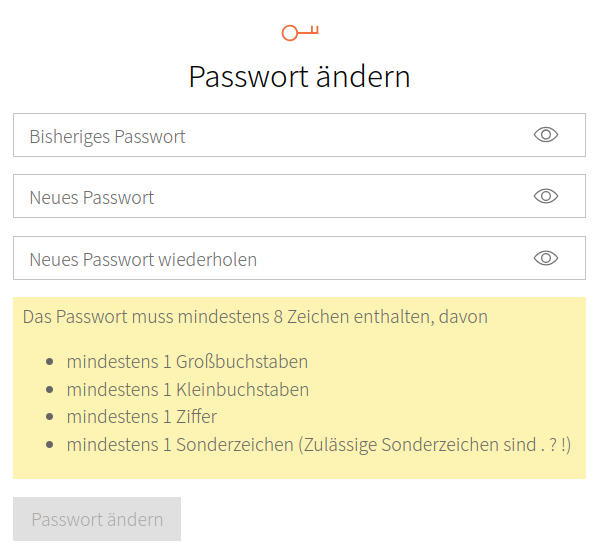Image resolution: width=594 pixels, height=553 pixels.
Task: Click the bullet point before Kleinbuchstaben
Action: [x=49, y=389]
